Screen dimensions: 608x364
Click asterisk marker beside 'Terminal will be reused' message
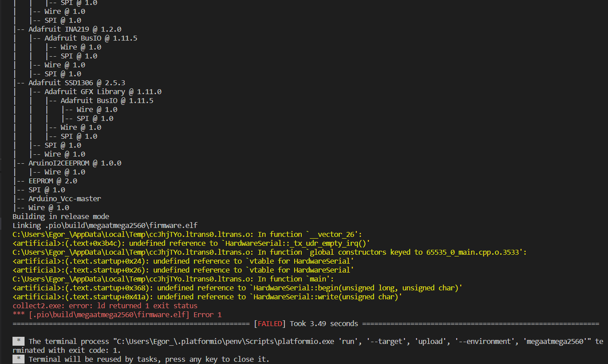point(18,359)
